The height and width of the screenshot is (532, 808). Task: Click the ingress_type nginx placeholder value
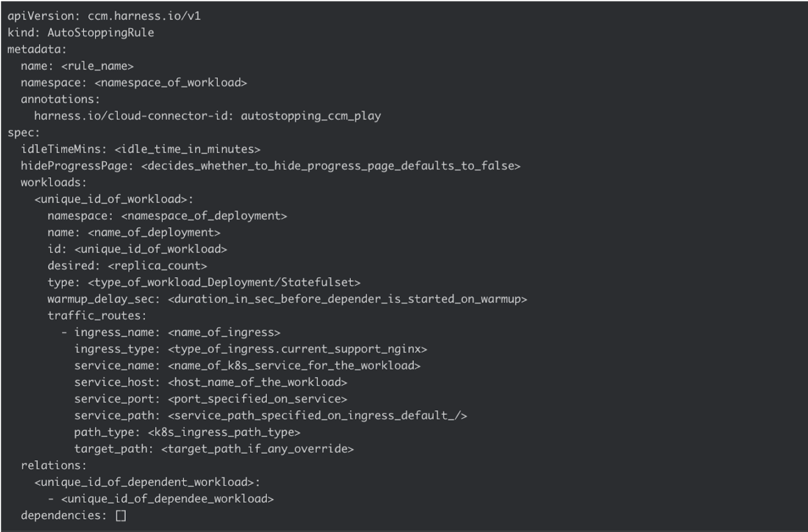coord(297,349)
